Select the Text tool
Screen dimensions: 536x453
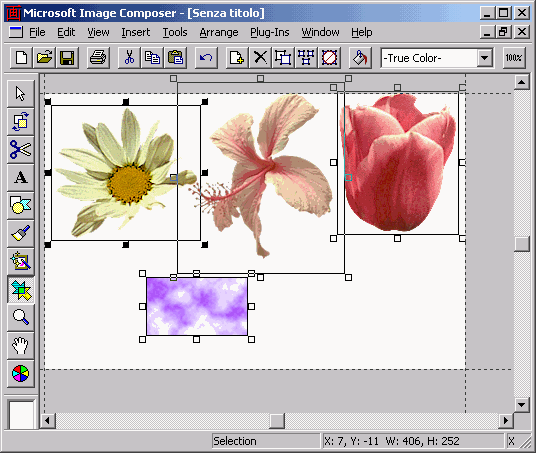coord(21,177)
